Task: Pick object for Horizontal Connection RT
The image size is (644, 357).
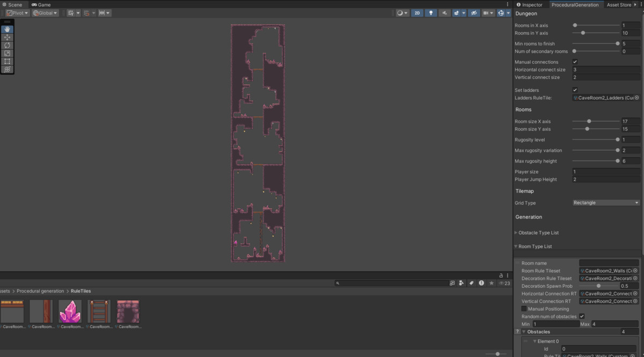Action: coord(635,294)
